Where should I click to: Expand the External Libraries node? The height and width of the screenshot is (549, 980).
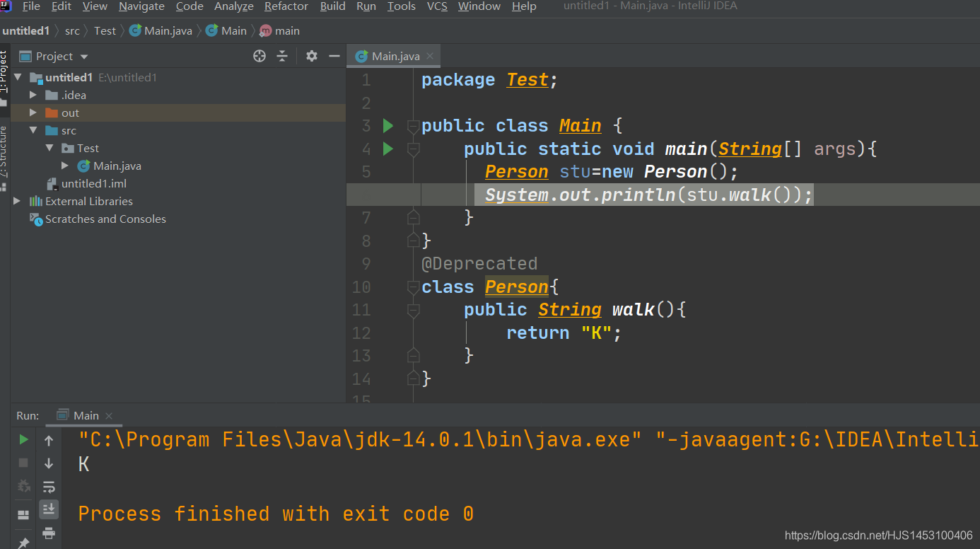(x=18, y=201)
